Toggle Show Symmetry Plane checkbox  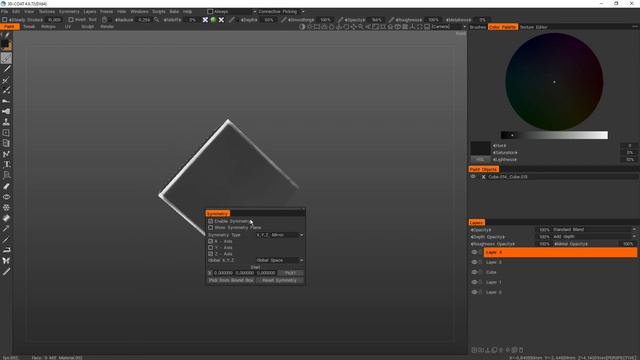click(211, 227)
